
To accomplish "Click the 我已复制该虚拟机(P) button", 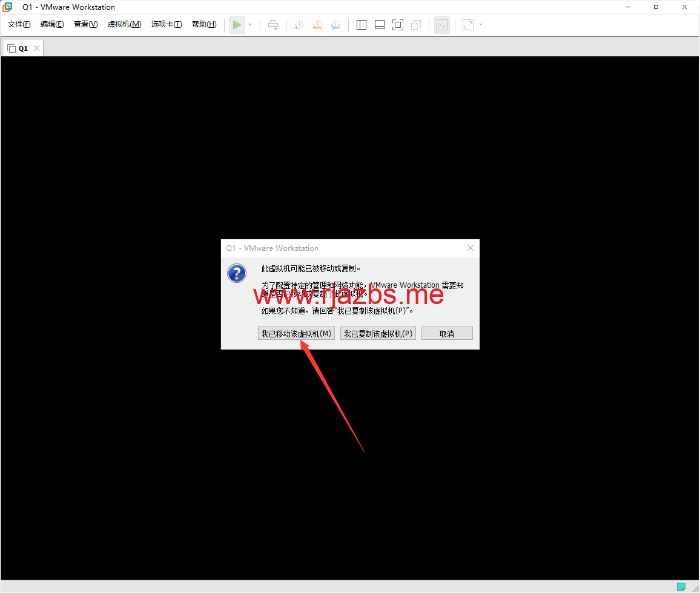I will pos(378,334).
